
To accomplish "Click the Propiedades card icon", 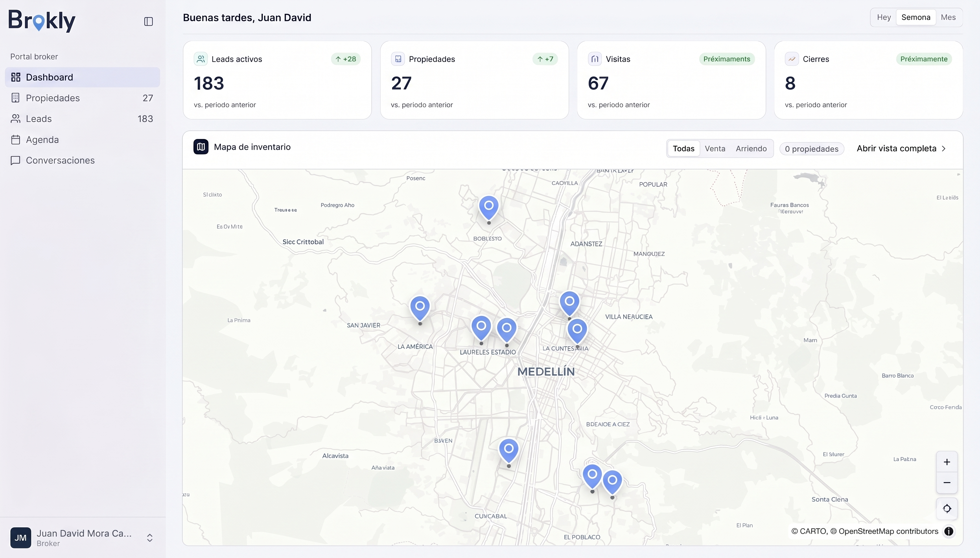I will click(398, 59).
